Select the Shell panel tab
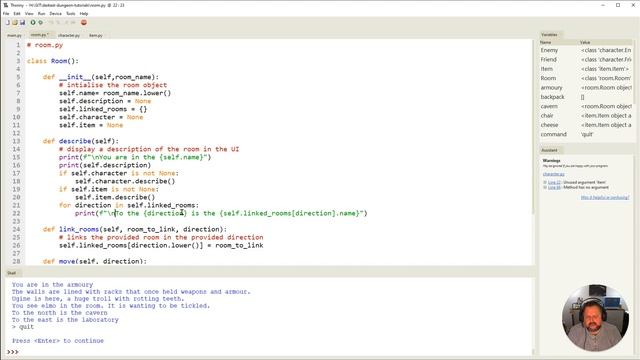Image resolution: width=640 pixels, height=360 pixels. pos(11,273)
